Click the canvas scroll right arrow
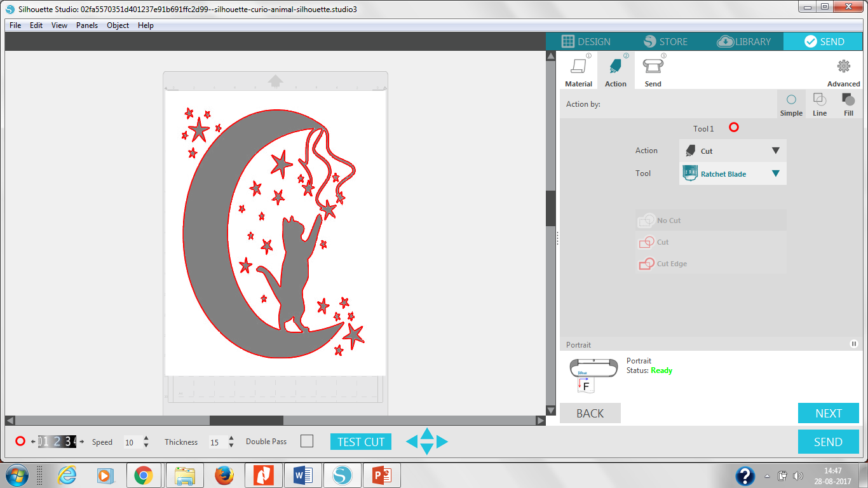The image size is (868, 488). (541, 421)
